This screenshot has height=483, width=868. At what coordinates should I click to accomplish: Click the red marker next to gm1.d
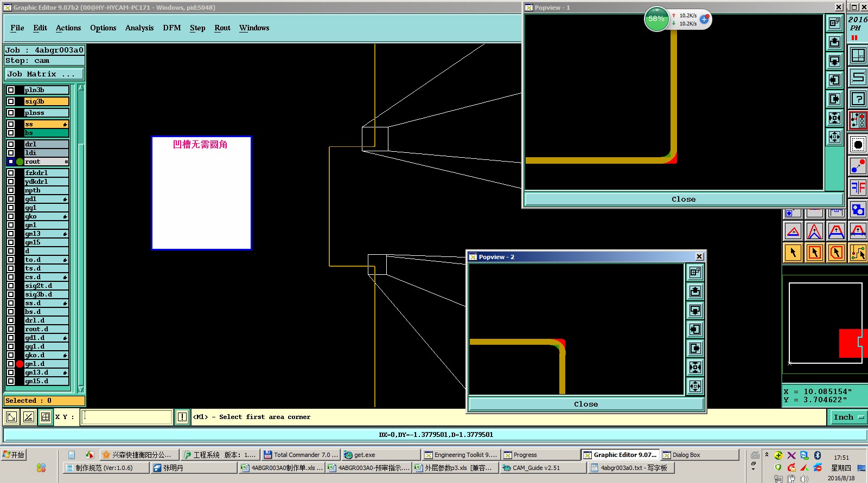(x=20, y=364)
